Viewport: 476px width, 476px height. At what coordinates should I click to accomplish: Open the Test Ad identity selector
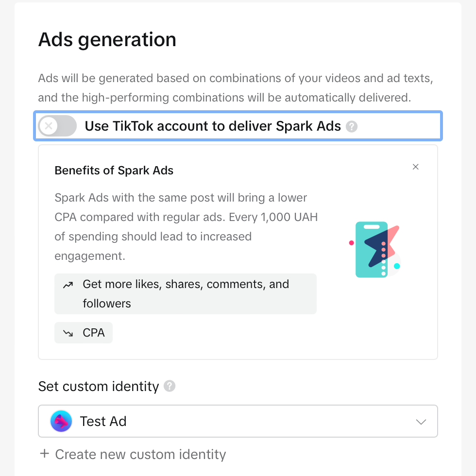tap(238, 421)
